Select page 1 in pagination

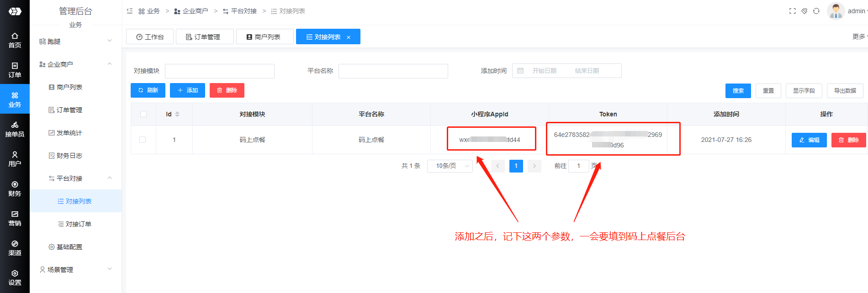coord(516,166)
